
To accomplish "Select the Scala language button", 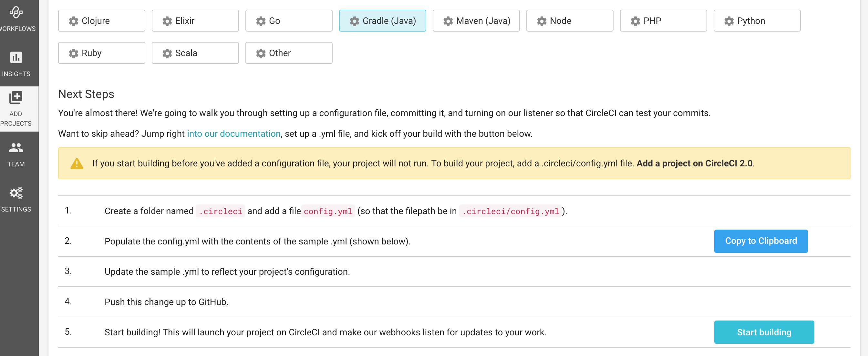I will (x=195, y=53).
